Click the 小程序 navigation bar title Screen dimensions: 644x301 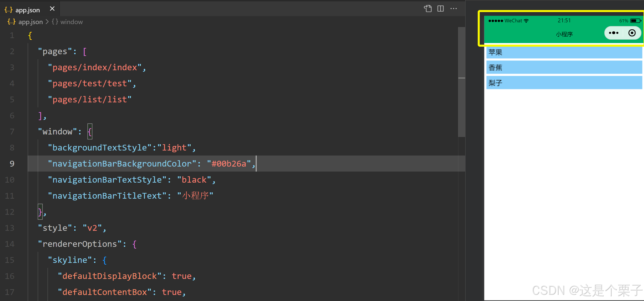tap(564, 34)
